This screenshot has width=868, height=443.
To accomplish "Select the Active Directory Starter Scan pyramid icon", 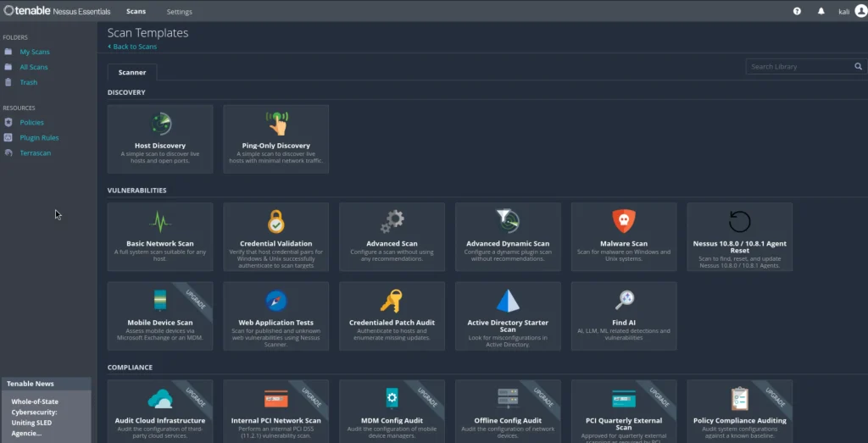I will (x=508, y=301).
